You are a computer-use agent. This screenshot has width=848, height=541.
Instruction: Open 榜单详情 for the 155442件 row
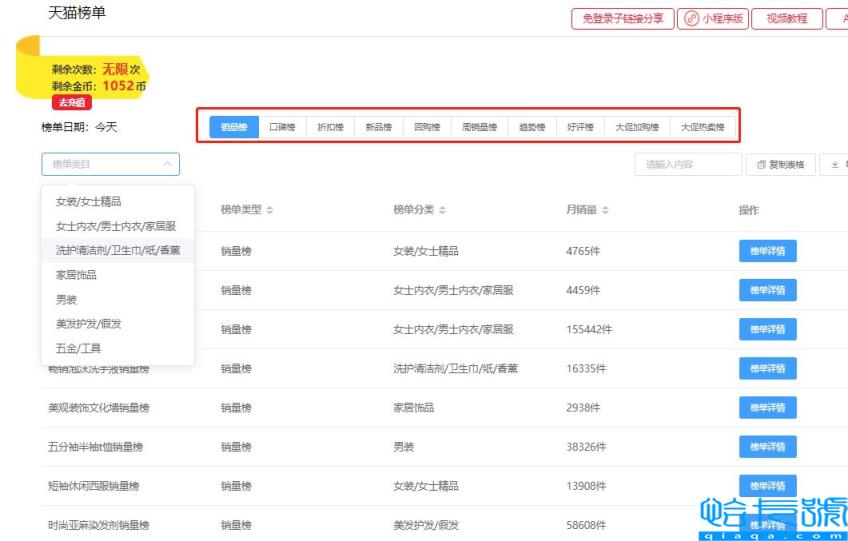(767, 329)
